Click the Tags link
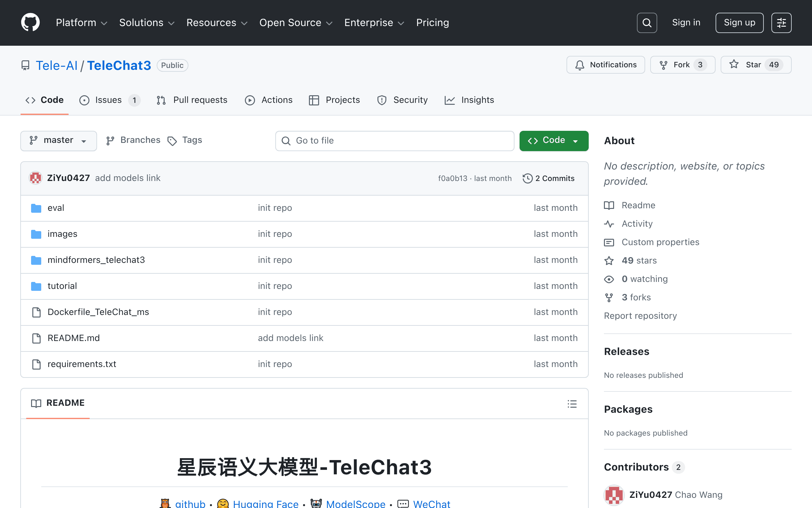This screenshot has width=812, height=508. tap(185, 140)
